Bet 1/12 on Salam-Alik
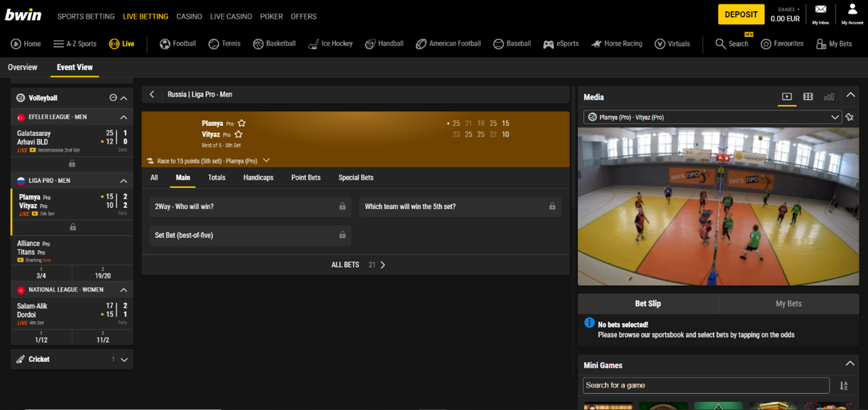This screenshot has height=410, width=868. click(41, 337)
